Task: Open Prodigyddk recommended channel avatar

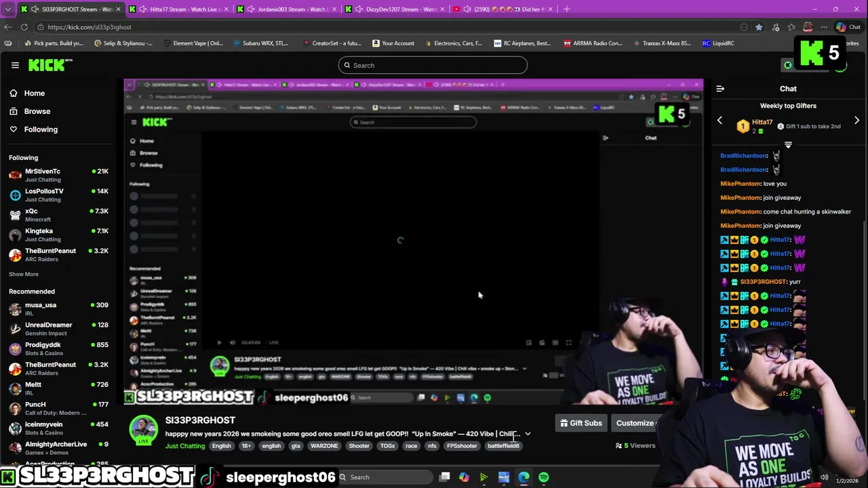Action: [15, 348]
